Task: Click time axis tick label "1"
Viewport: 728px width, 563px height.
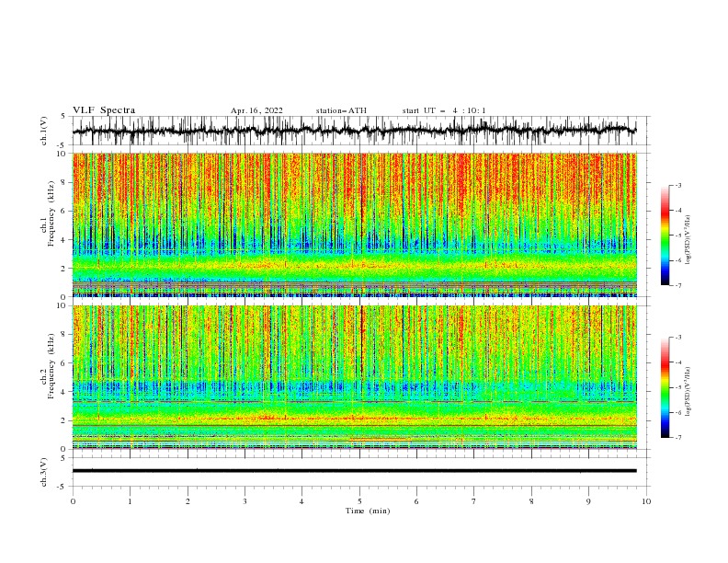Action: pyautogui.click(x=130, y=501)
